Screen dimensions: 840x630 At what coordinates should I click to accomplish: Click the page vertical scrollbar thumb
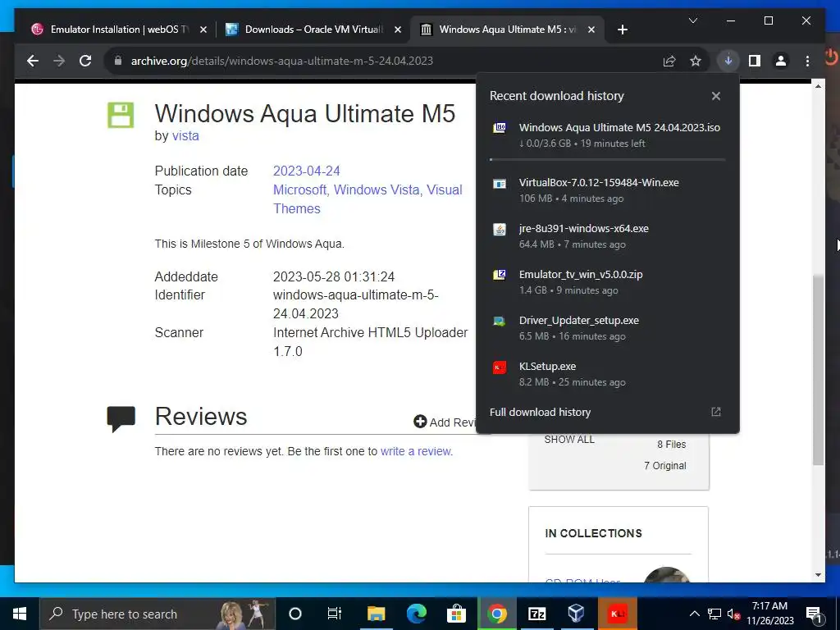coord(818,370)
